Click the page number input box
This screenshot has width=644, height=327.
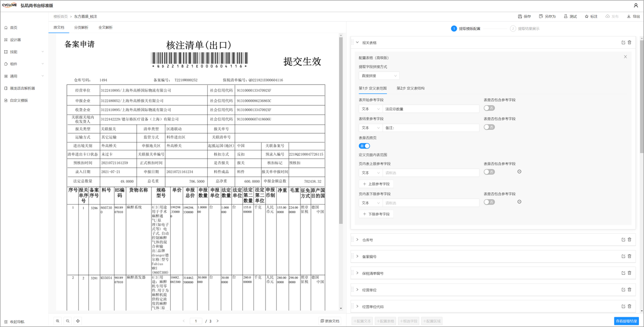coord(196,321)
